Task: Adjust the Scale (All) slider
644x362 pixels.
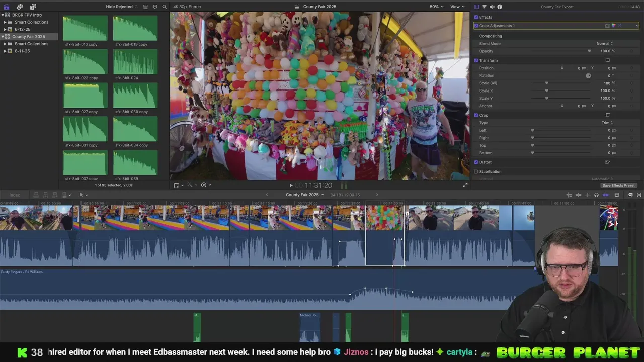Action: pos(547,83)
